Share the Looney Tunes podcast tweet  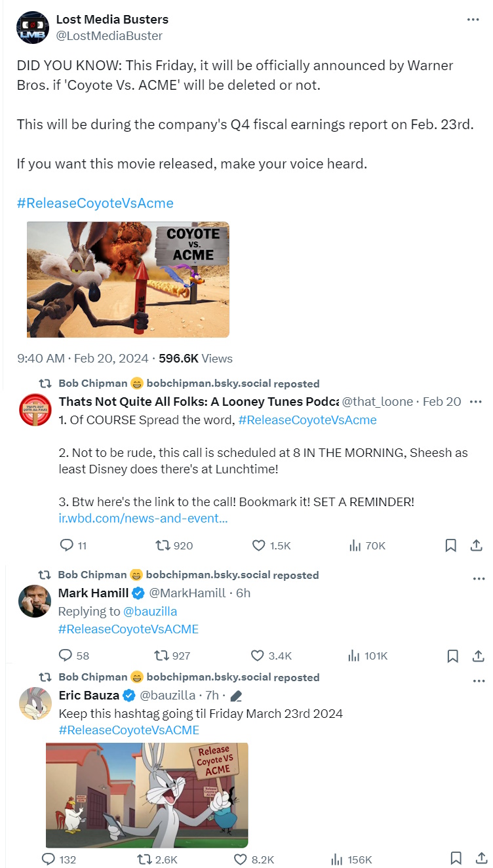pyautogui.click(x=478, y=545)
